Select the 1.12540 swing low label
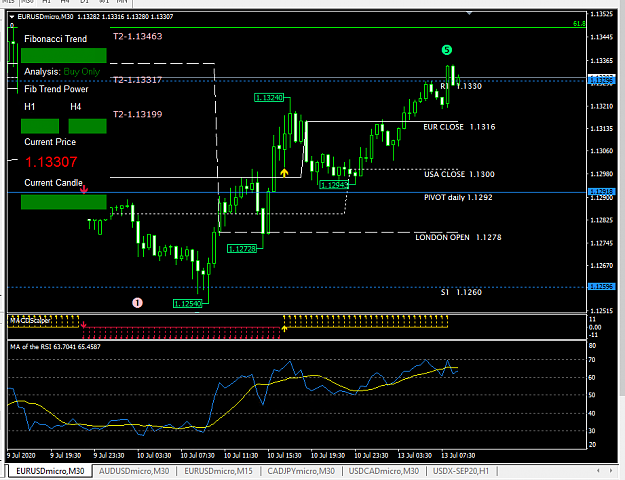This screenshot has width=625, height=480. click(188, 304)
